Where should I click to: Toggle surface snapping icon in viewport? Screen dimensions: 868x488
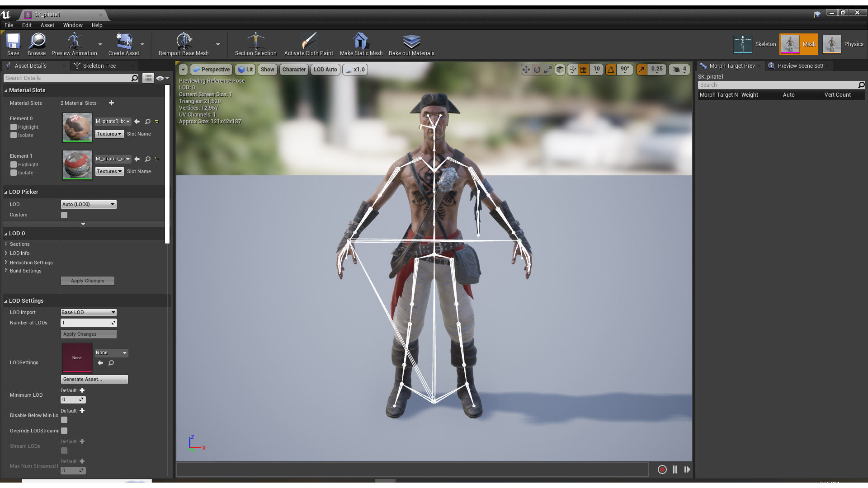[x=572, y=70]
